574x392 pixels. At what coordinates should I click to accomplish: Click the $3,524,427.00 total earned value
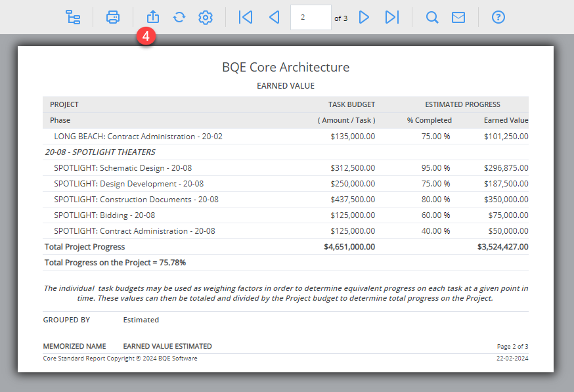tap(503, 247)
